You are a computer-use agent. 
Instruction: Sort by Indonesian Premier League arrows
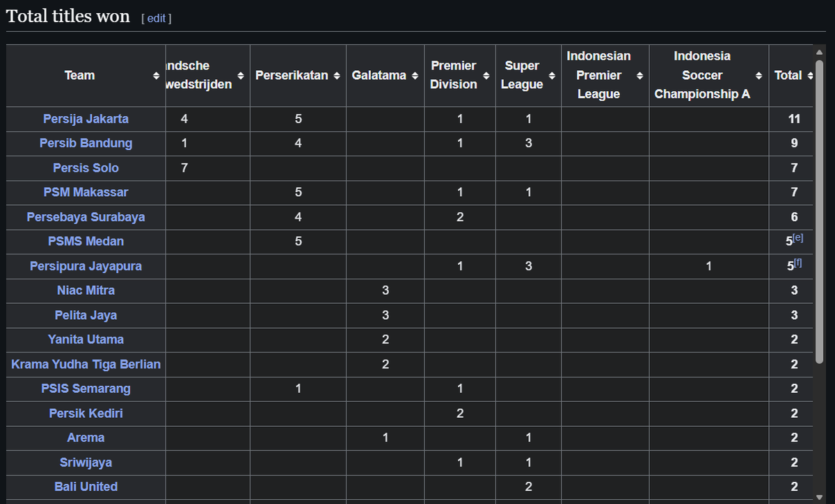click(640, 76)
